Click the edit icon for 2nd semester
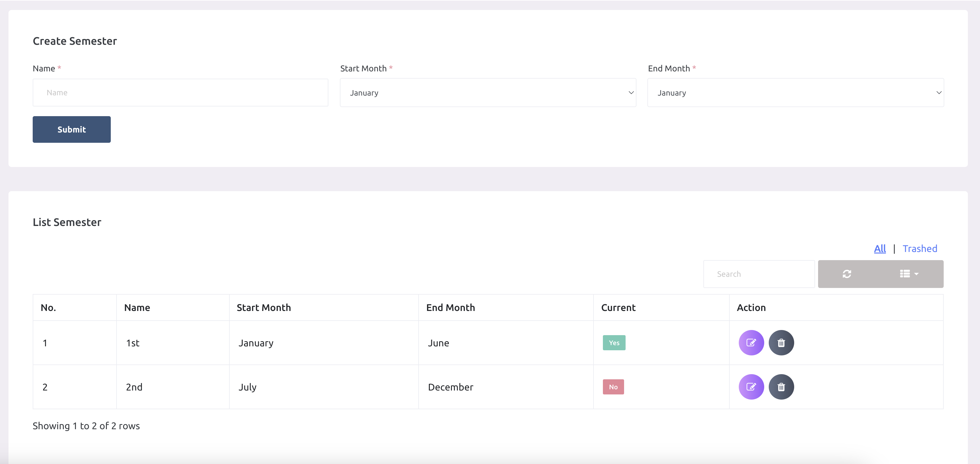980x464 pixels. [751, 387]
